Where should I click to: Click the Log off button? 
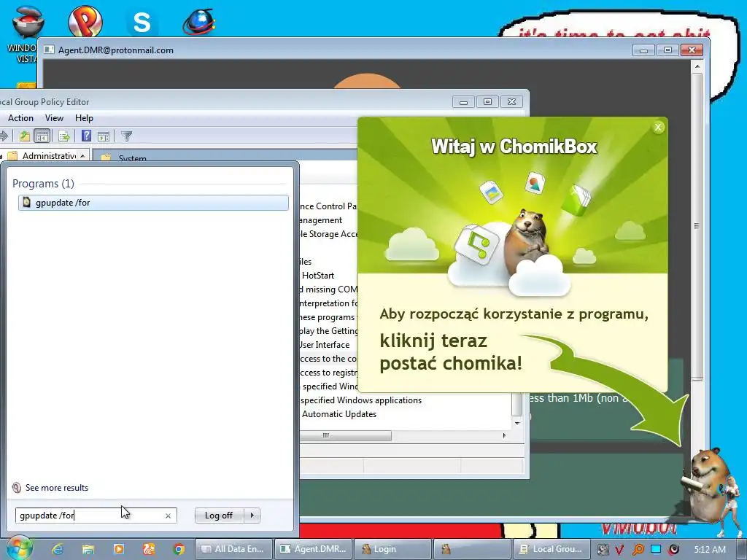tap(219, 516)
